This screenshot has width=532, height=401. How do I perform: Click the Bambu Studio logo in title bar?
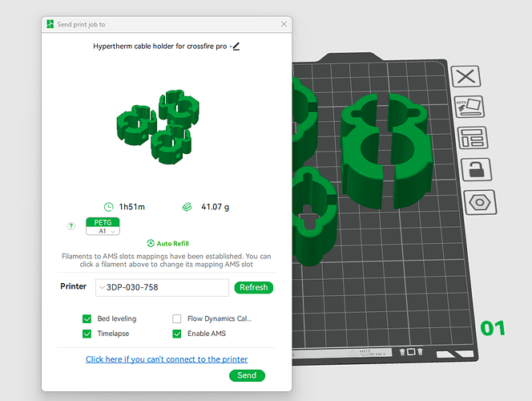50,24
